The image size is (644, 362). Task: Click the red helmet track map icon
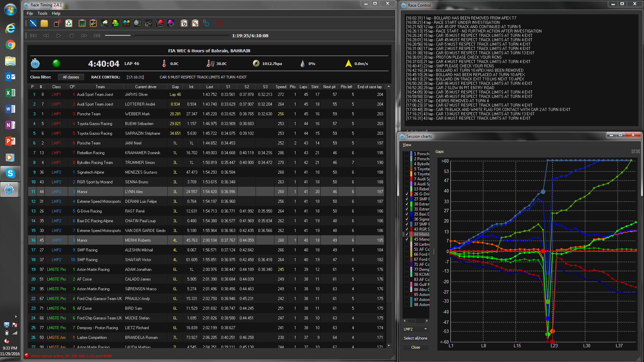(160, 23)
